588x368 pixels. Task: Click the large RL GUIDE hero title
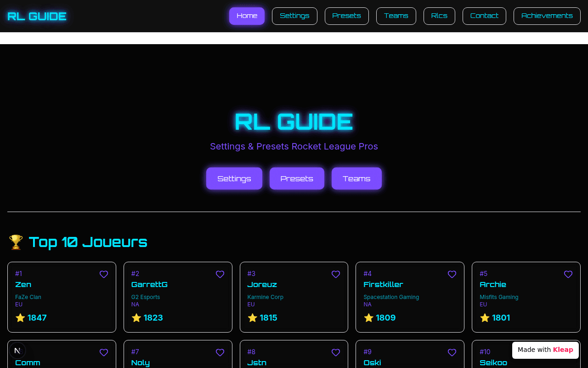pos(294,122)
